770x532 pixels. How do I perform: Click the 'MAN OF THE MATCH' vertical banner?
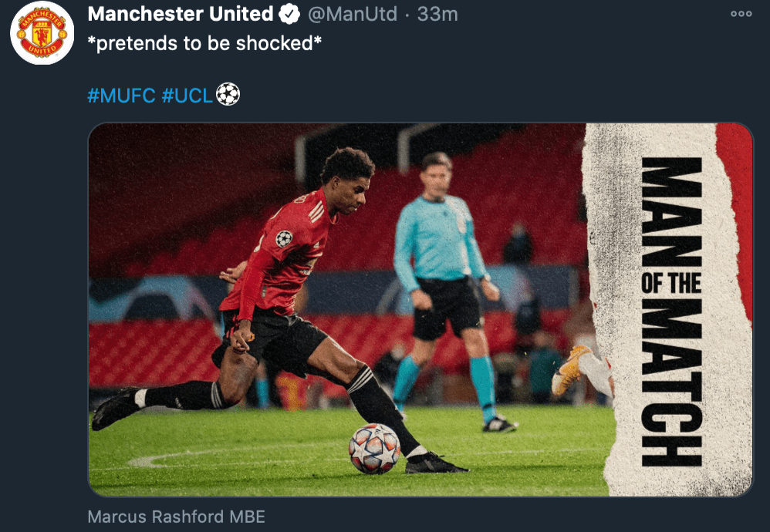tap(671, 311)
